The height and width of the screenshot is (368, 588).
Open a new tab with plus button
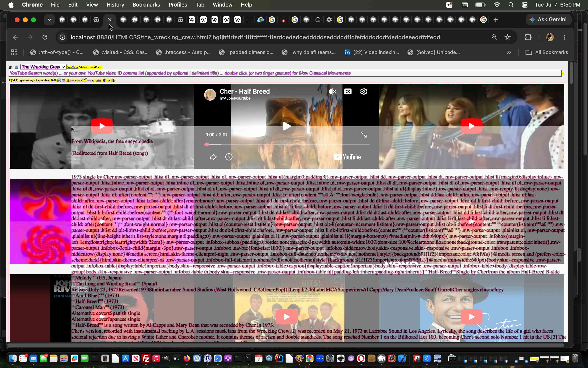click(496, 20)
